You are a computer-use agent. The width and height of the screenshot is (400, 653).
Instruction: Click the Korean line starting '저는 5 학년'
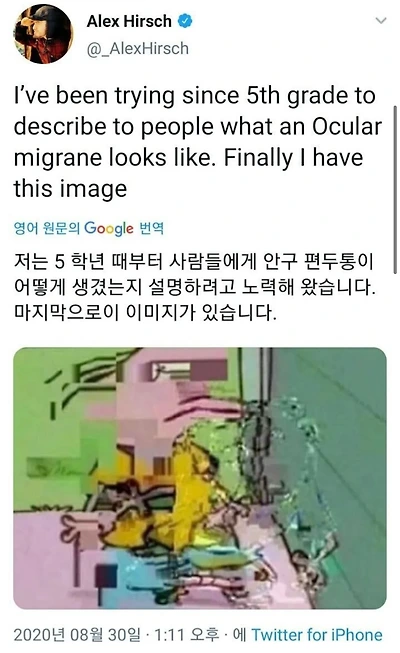click(x=193, y=261)
